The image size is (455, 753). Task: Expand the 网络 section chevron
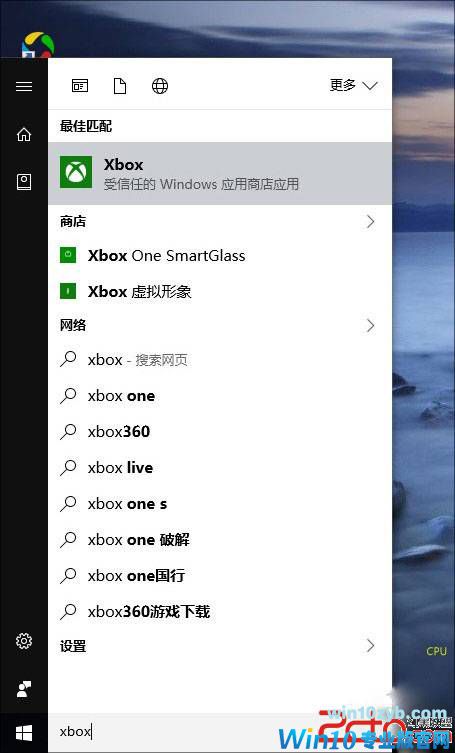point(370,326)
